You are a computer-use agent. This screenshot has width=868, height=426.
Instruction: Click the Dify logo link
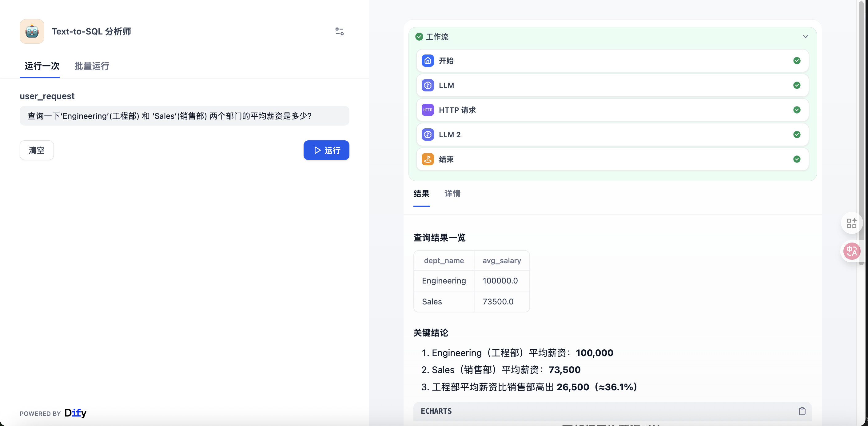click(75, 413)
